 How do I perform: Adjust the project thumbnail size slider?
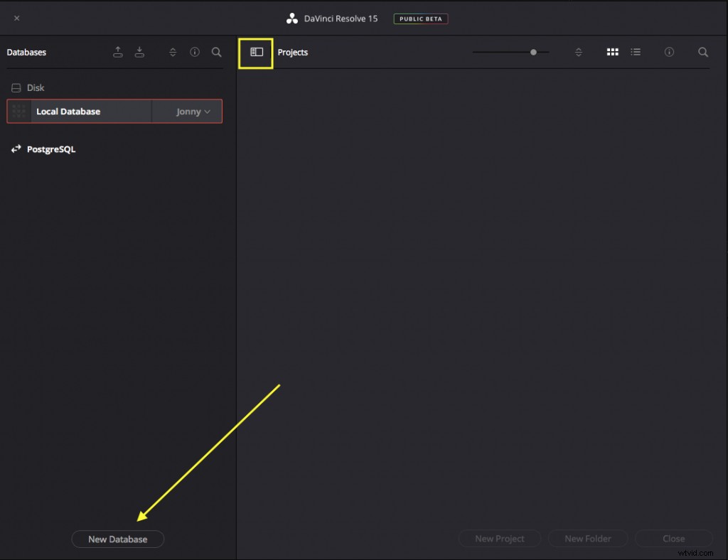pos(532,52)
